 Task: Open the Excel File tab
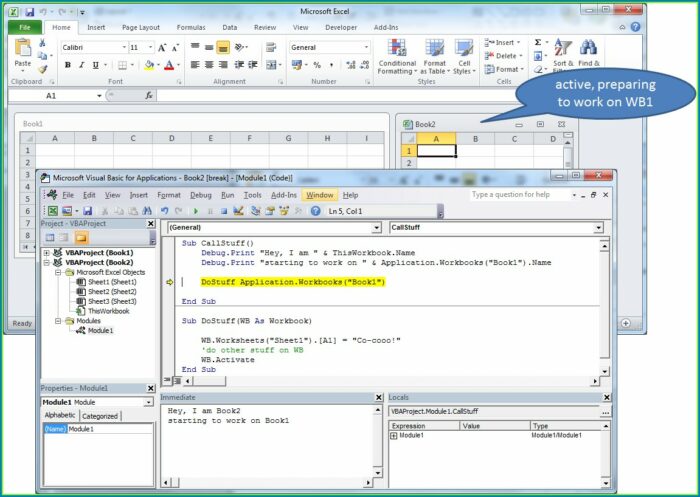click(25, 27)
